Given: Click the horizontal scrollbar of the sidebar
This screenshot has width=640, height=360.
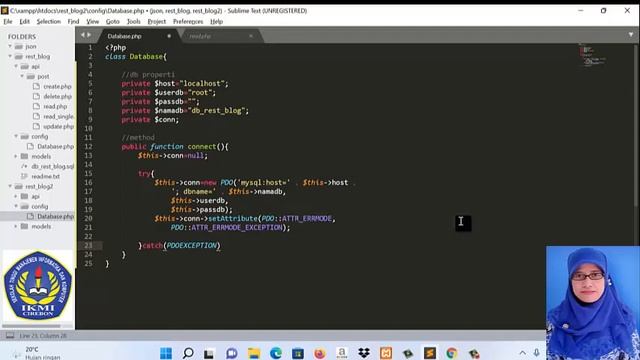Looking at the screenshot, I should [x=31, y=326].
